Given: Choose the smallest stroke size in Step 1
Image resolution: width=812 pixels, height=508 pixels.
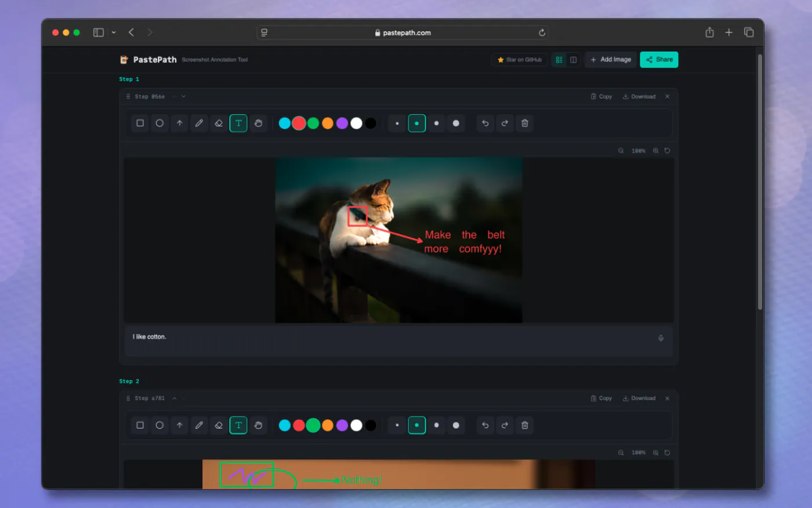Looking at the screenshot, I should [397, 123].
